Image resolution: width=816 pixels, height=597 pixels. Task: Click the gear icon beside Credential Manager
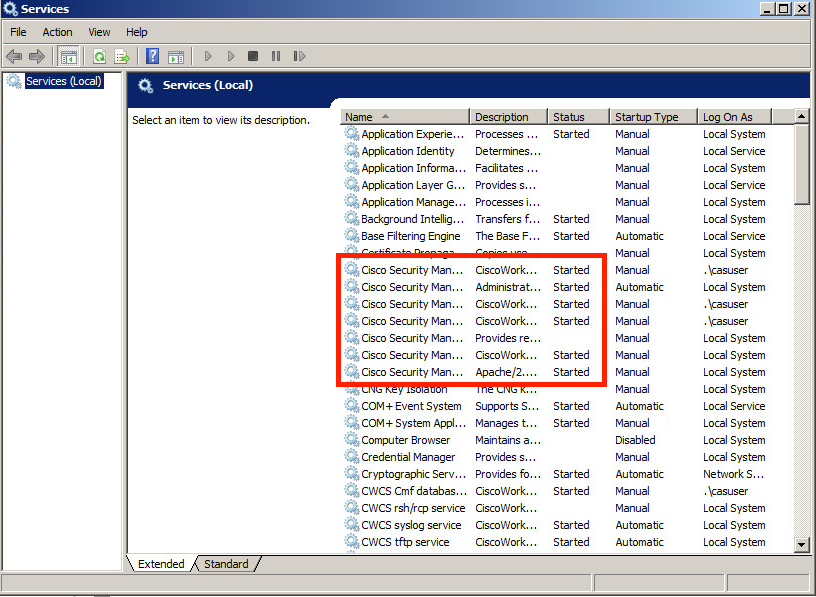[352, 456]
